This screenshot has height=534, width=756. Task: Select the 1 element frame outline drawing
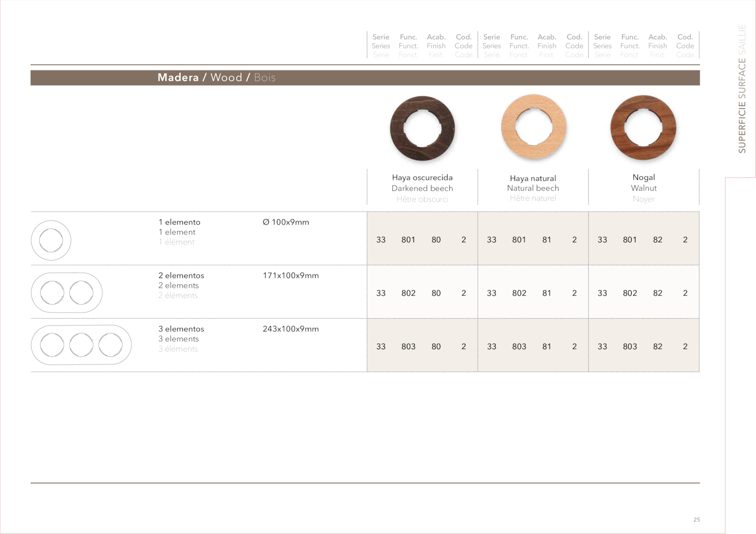pyautogui.click(x=51, y=240)
